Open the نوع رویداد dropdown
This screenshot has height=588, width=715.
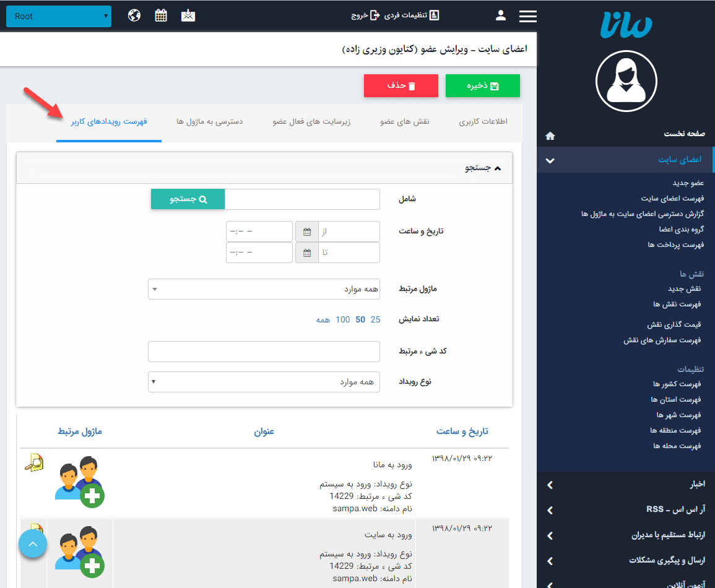(264, 382)
